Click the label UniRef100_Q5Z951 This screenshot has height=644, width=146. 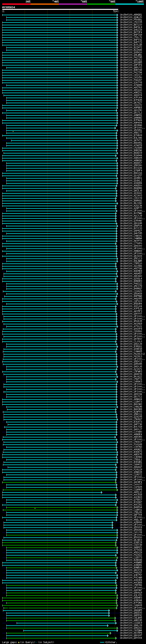click(131, 130)
